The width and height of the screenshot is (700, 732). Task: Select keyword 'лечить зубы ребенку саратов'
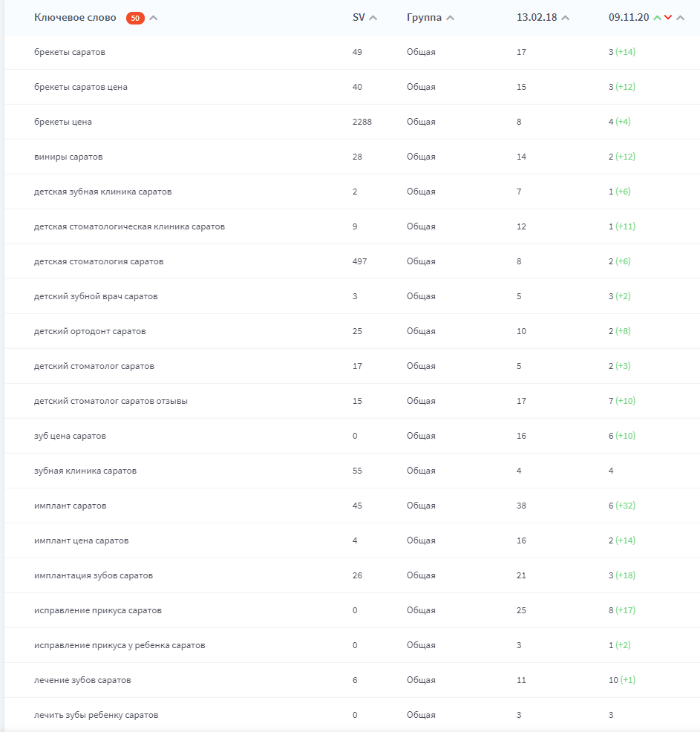click(x=97, y=715)
